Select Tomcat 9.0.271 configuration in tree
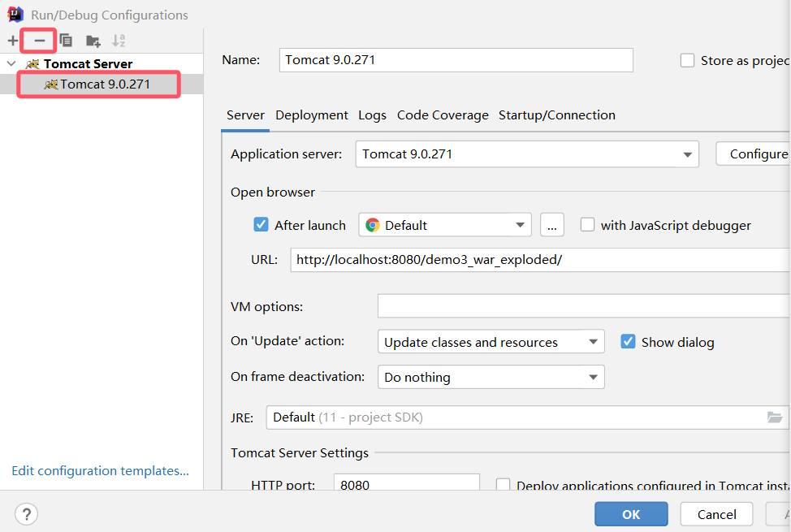791x532 pixels. pyautogui.click(x=102, y=84)
